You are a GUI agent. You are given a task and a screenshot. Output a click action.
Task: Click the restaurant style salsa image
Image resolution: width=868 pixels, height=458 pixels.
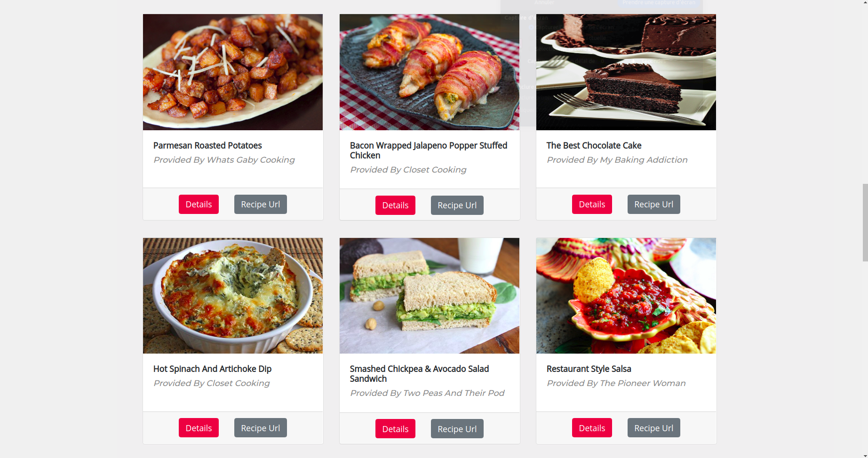[626, 296]
